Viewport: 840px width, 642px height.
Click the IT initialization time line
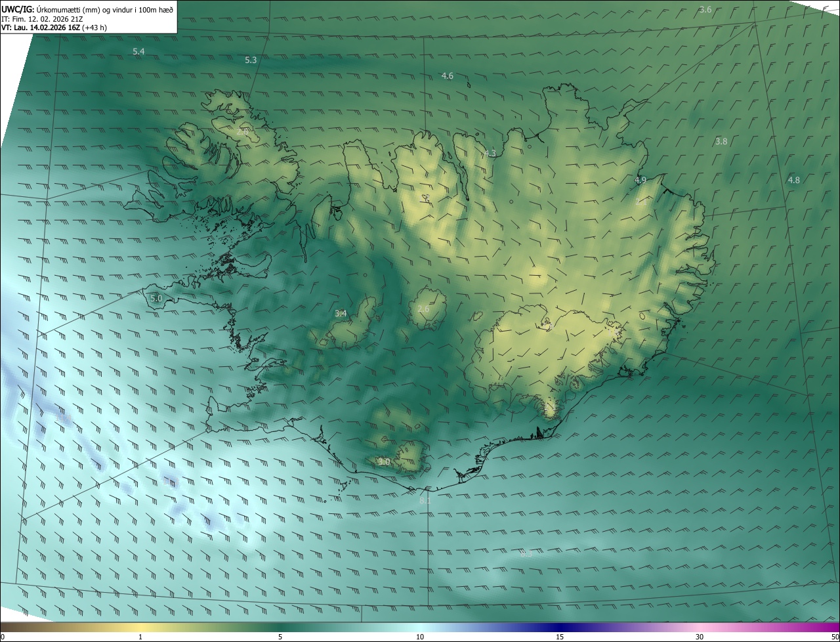[x=42, y=19]
